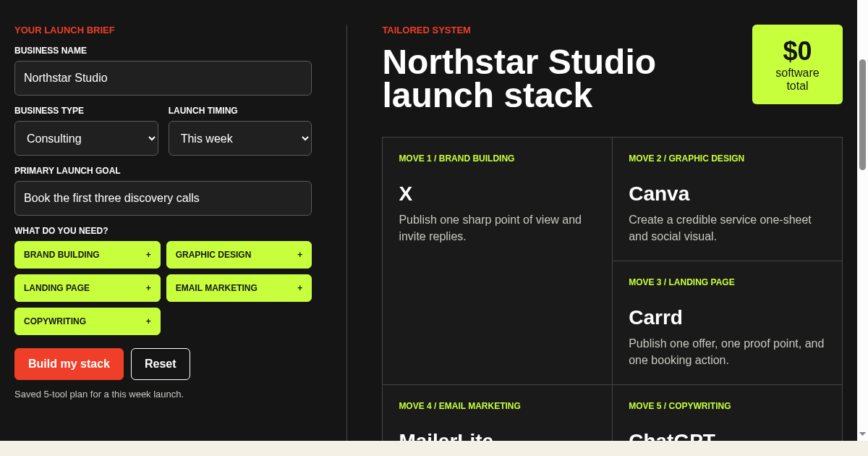Click the plus icon on Brand Building
This screenshot has height=456, width=868.
pyautogui.click(x=148, y=255)
